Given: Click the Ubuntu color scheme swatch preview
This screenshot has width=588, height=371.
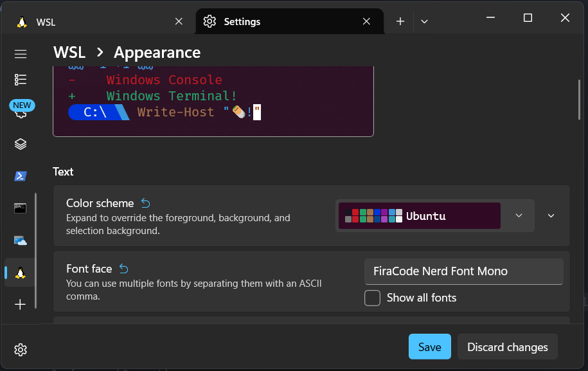Looking at the screenshot, I should 419,215.
